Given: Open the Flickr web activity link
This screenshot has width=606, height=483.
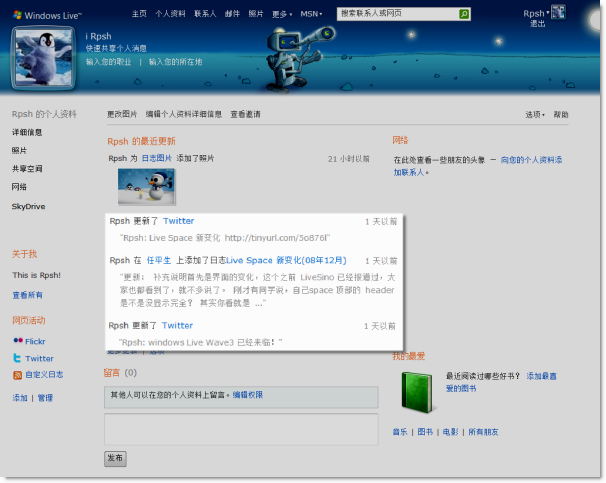Looking at the screenshot, I should (35, 341).
